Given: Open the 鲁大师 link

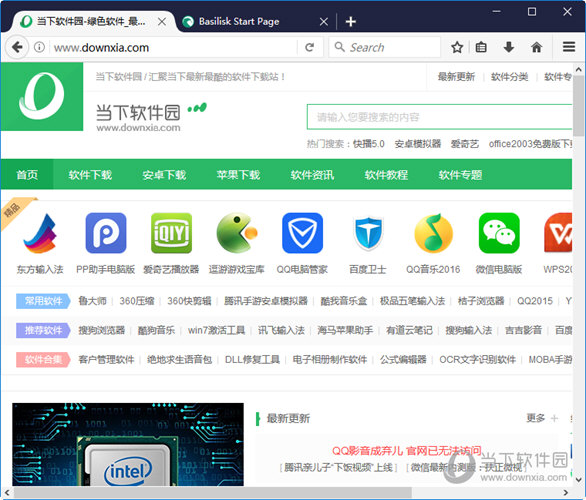Looking at the screenshot, I should 92,301.
